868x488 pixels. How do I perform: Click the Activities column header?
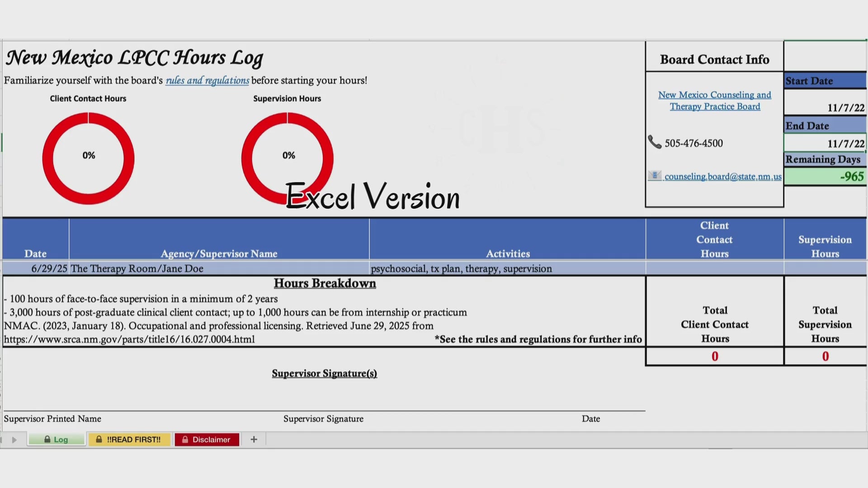(507, 239)
